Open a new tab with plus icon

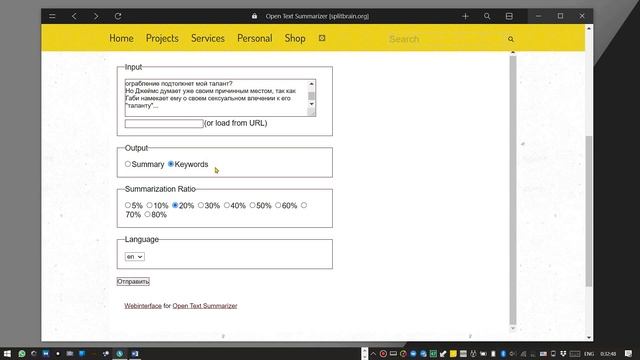[x=465, y=16]
